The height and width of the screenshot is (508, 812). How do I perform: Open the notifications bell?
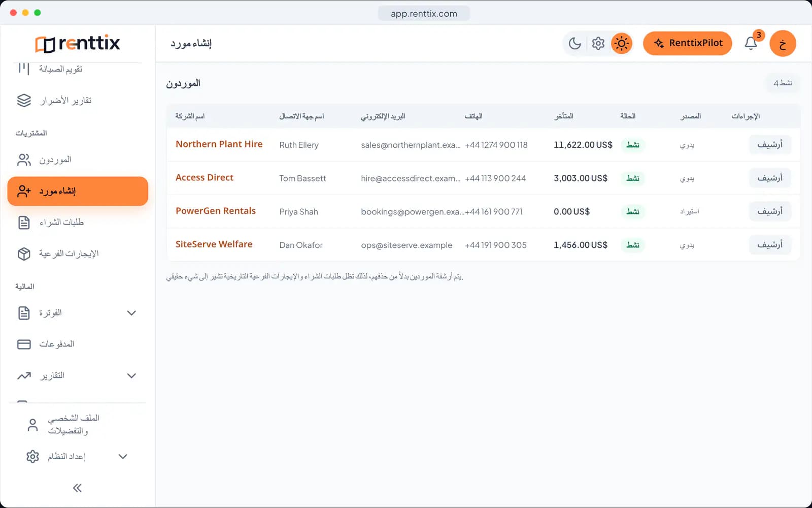[751, 43]
